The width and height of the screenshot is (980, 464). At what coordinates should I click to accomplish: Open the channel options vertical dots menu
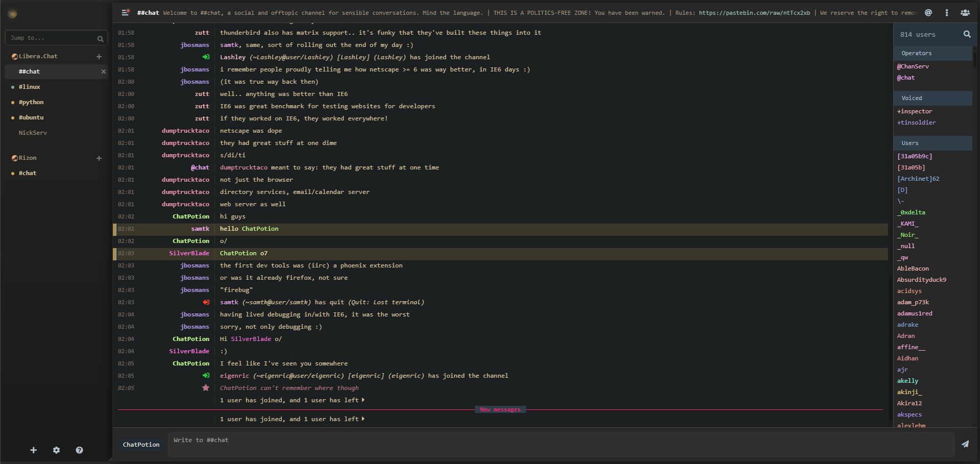(x=947, y=13)
